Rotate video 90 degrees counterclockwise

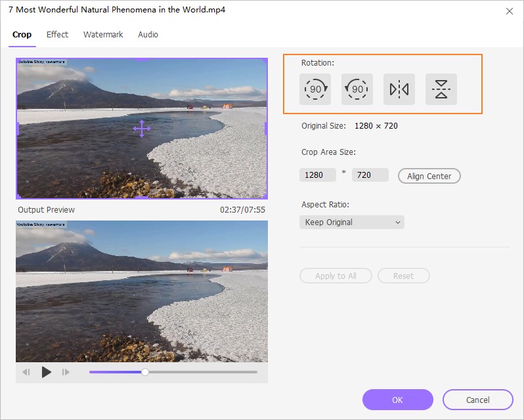(357, 89)
